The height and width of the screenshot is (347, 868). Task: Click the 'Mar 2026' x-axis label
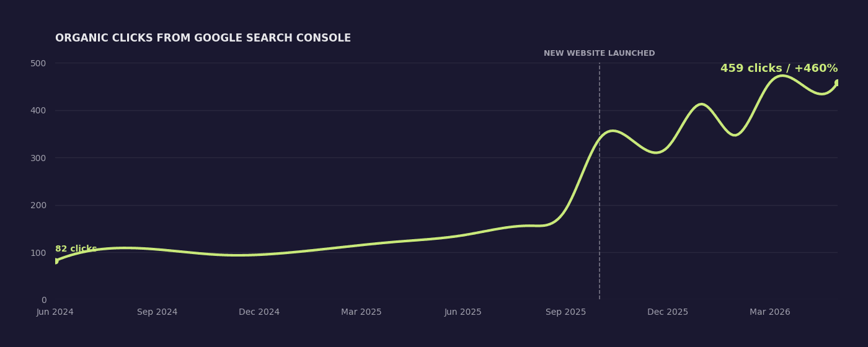(x=770, y=312)
